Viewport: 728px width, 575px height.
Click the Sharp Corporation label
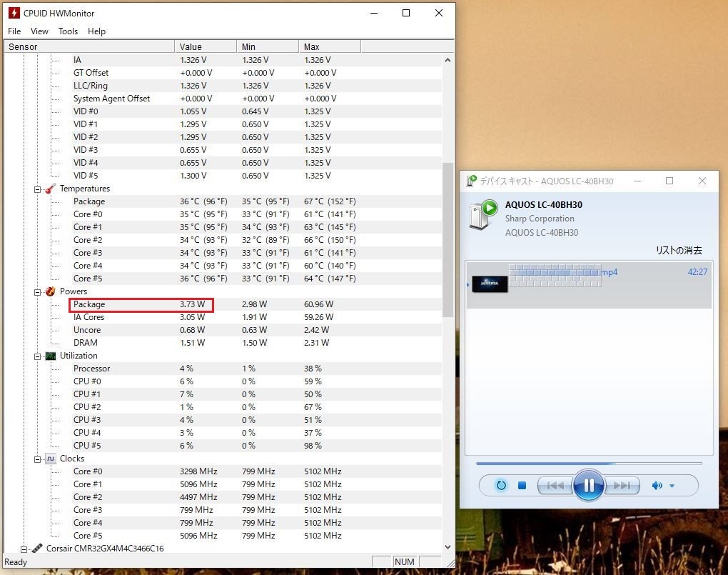[540, 219]
